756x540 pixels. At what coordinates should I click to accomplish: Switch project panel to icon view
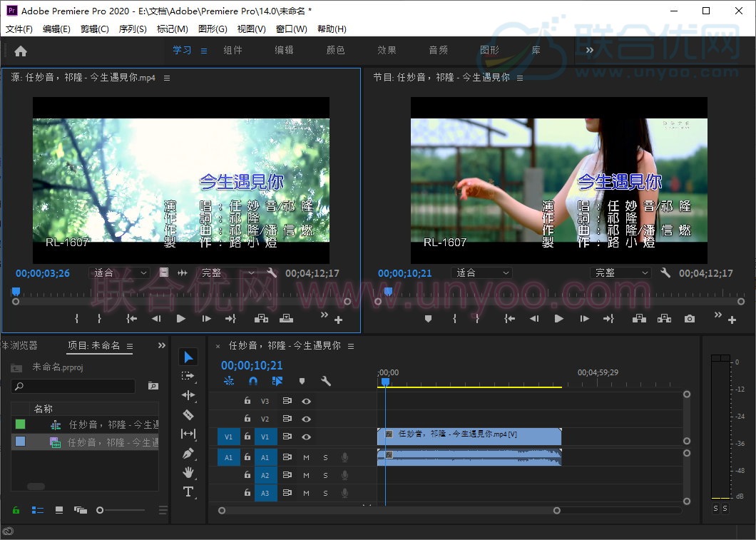(59, 509)
